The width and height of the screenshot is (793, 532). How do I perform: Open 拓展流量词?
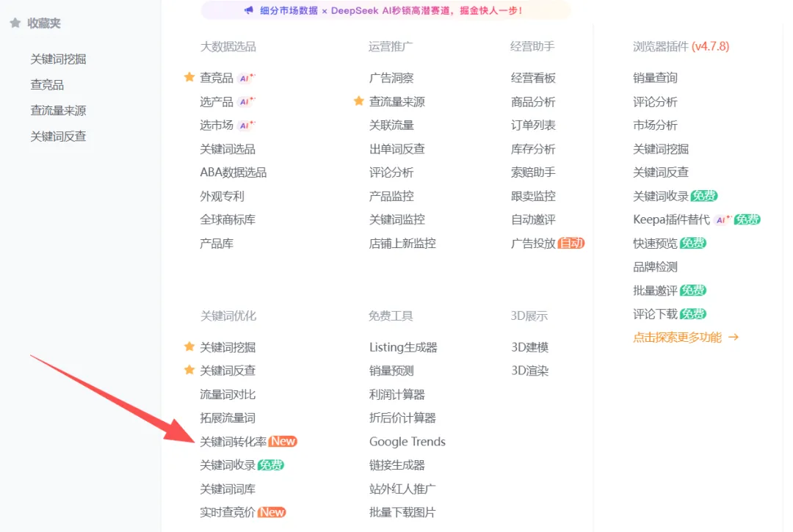[228, 418]
